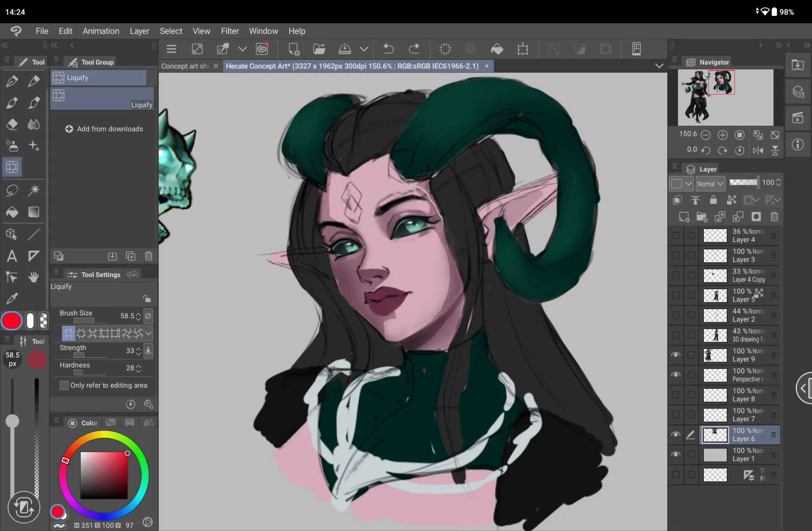This screenshot has height=531, width=812.
Task: Select the Gradient tool
Action: [34, 212]
